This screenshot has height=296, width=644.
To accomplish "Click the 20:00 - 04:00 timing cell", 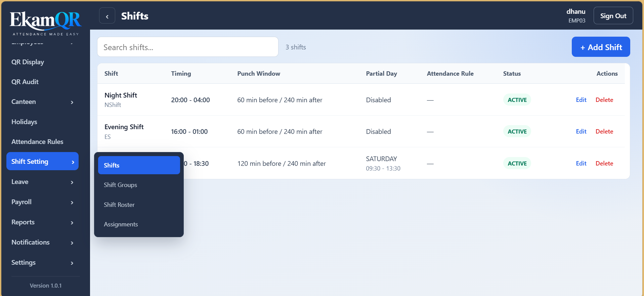I will click(190, 100).
